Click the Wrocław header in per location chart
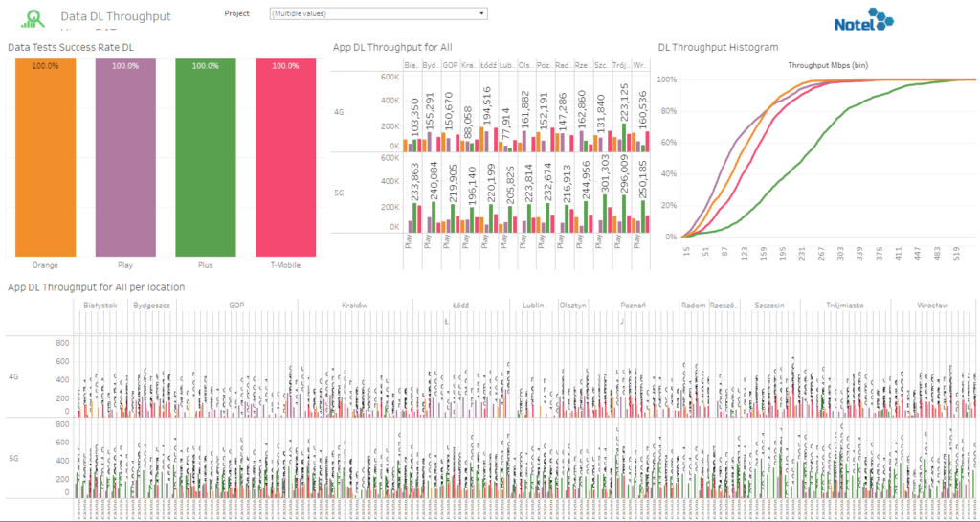The image size is (980, 522). [932, 305]
